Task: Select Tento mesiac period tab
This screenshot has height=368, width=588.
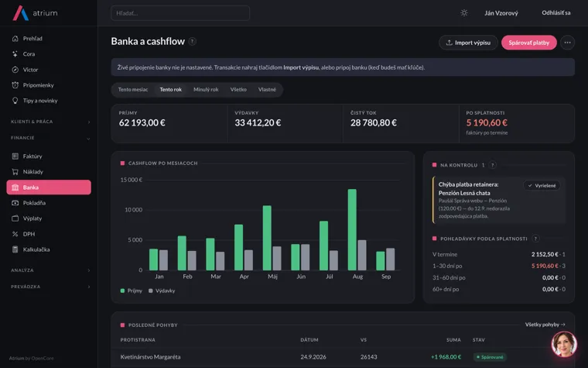Action: pos(133,89)
